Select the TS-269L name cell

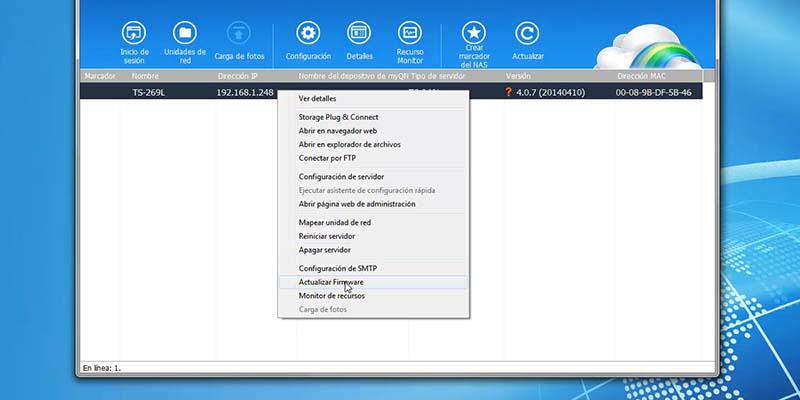click(148, 92)
